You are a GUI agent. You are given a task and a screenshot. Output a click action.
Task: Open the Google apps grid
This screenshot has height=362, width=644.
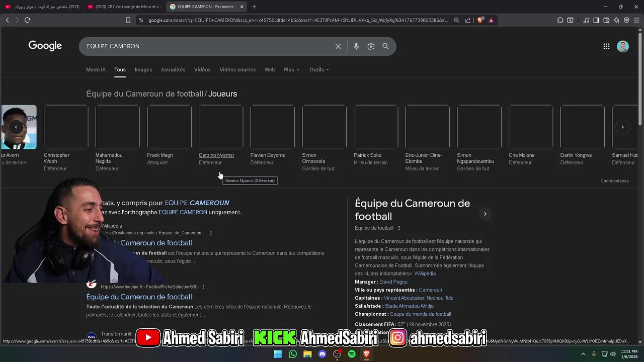click(606, 46)
